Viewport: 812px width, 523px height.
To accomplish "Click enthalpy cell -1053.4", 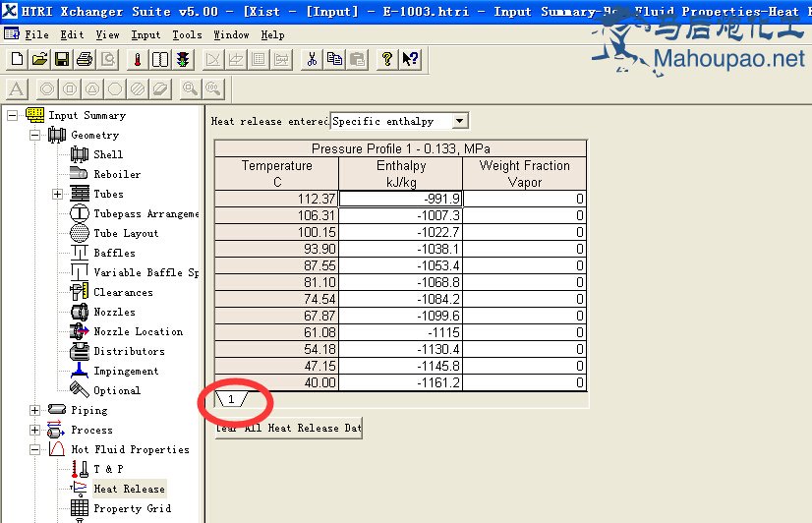I will (401, 265).
